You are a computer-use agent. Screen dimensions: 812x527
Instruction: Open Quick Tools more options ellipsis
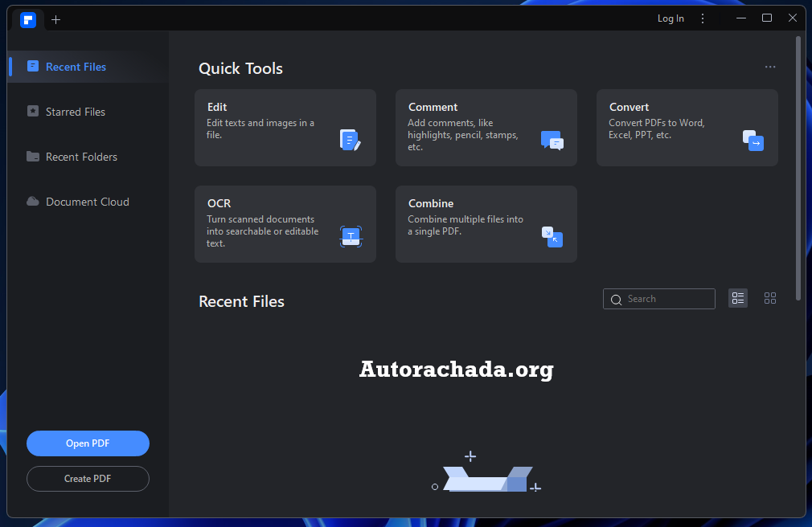[770, 67]
